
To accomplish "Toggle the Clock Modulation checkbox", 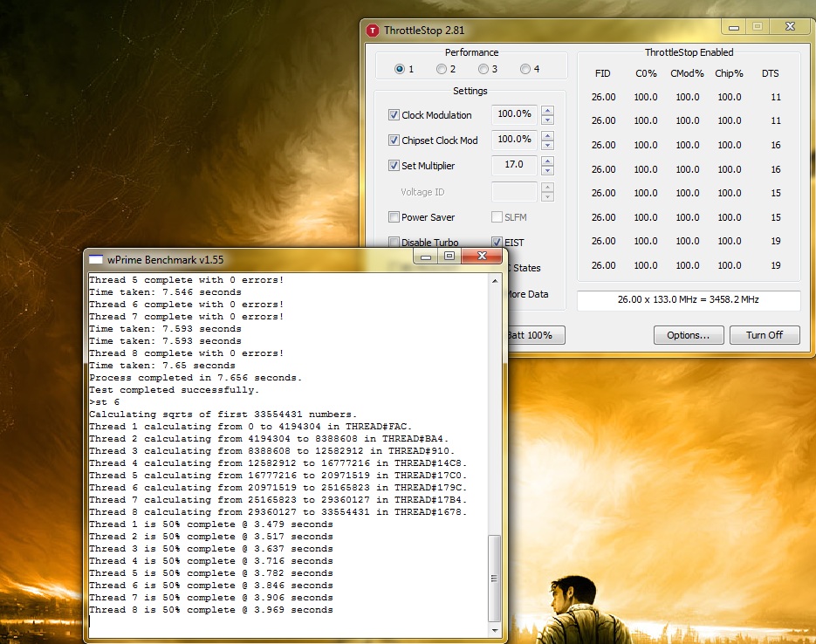I will 394,115.
